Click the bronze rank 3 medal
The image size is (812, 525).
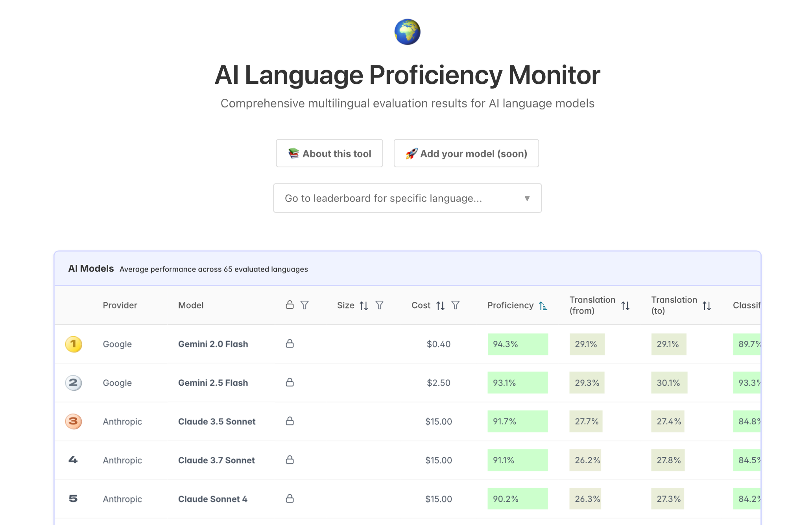[x=74, y=421]
